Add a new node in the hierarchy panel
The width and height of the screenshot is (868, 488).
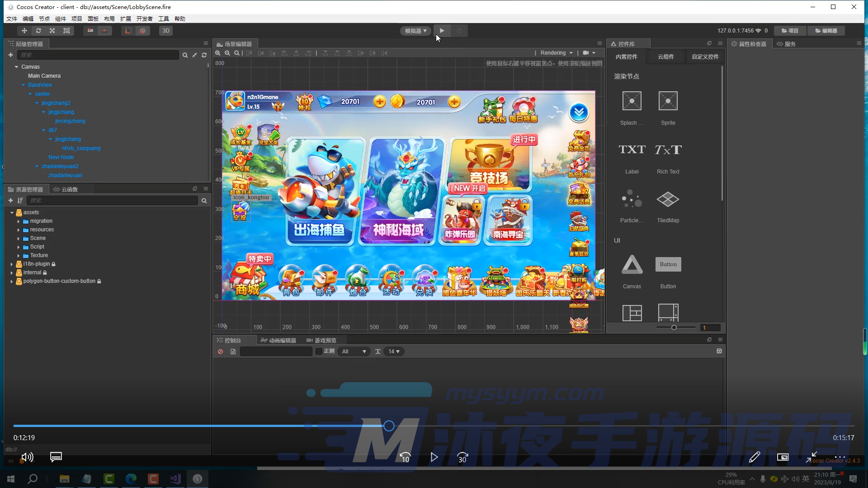pyautogui.click(x=10, y=55)
